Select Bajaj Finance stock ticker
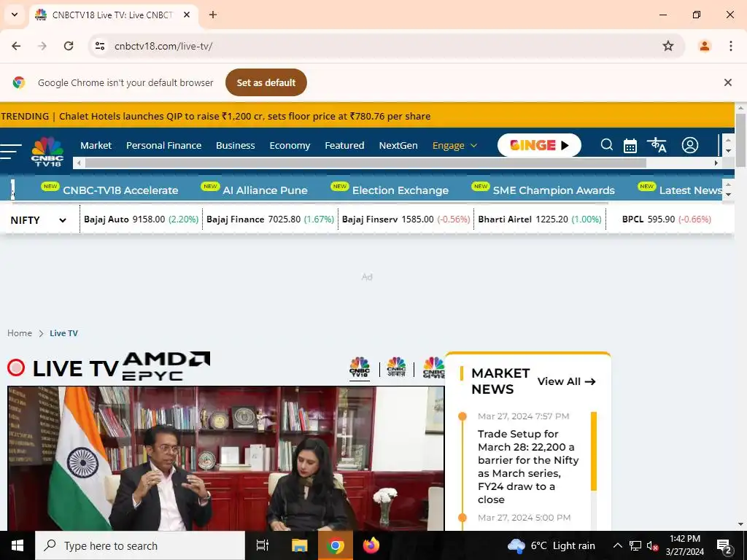Viewport: 747px width, 560px height. point(270,219)
